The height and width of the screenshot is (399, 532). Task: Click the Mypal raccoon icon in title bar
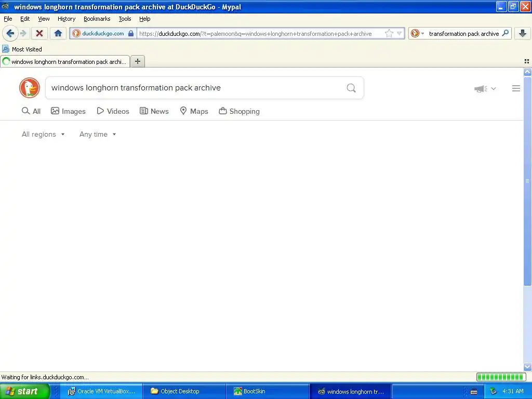(5, 6)
